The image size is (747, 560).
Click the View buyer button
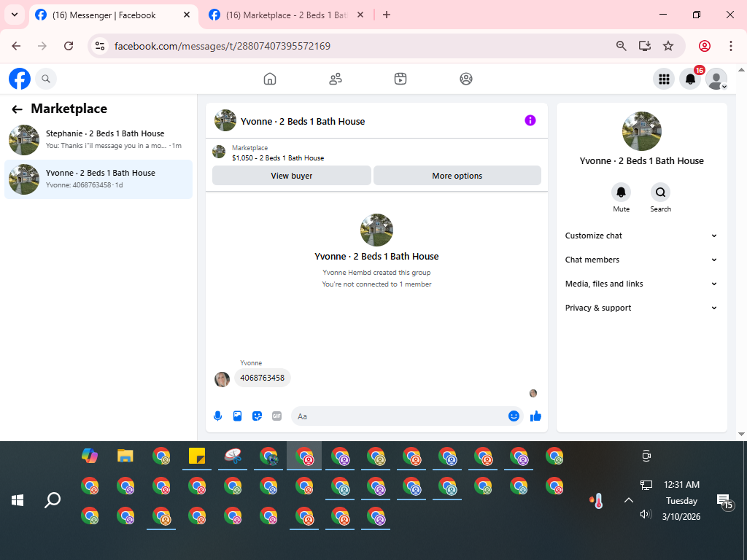pyautogui.click(x=292, y=176)
